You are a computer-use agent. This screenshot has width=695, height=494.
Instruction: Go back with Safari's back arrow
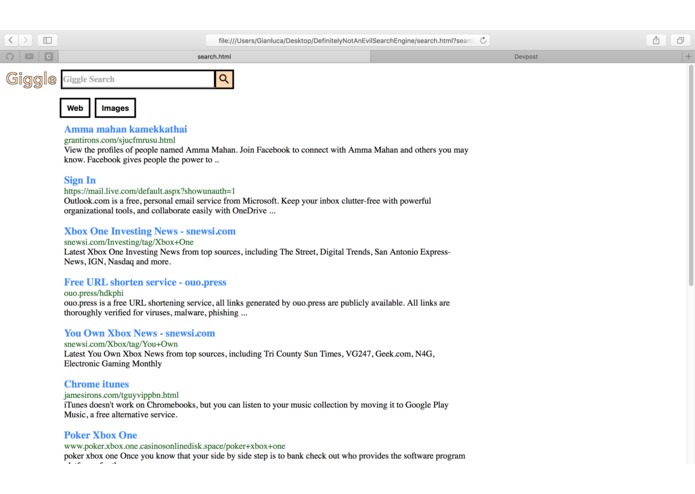click(x=11, y=40)
